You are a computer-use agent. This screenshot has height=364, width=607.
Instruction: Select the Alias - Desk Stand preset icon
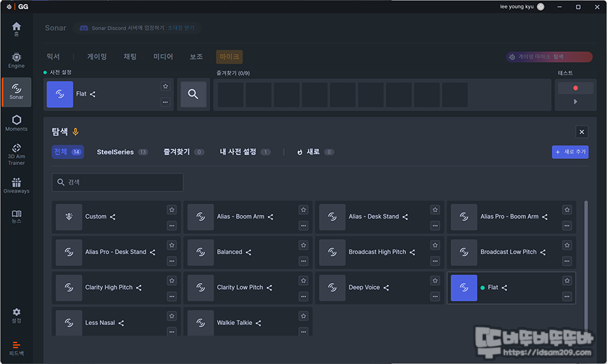(332, 216)
